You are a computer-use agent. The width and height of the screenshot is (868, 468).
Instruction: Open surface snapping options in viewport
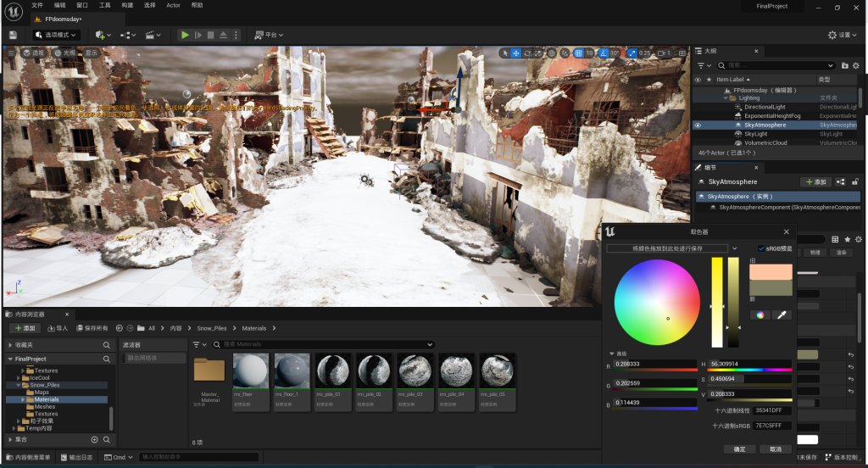click(565, 53)
